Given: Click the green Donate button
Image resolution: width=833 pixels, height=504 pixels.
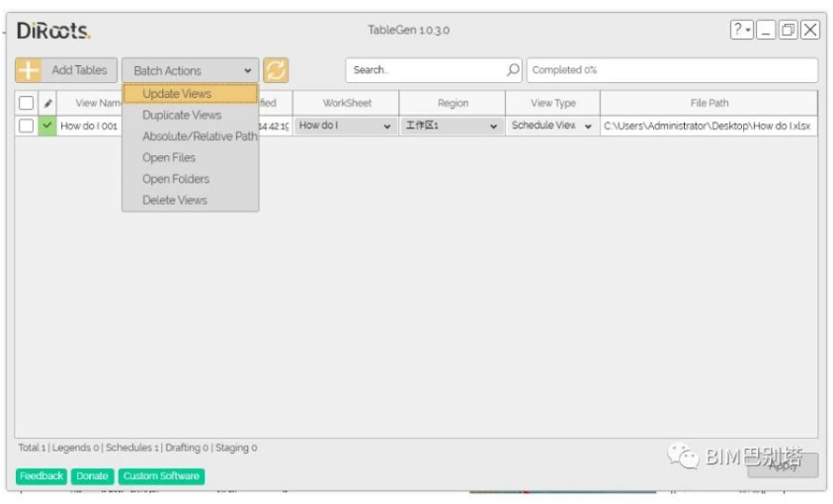Looking at the screenshot, I should pyautogui.click(x=92, y=476).
